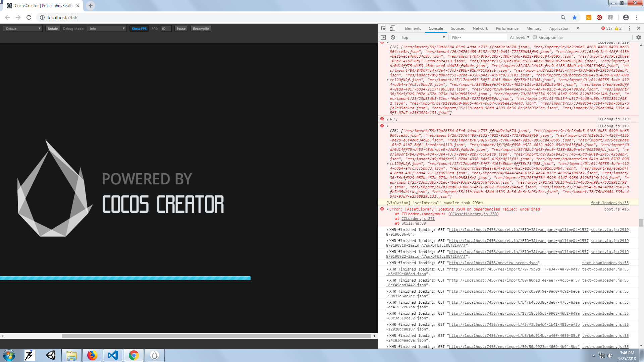Screen dimensions: 644x362
Task: Open Cocos Creator from the taskbar
Action: 155,355
